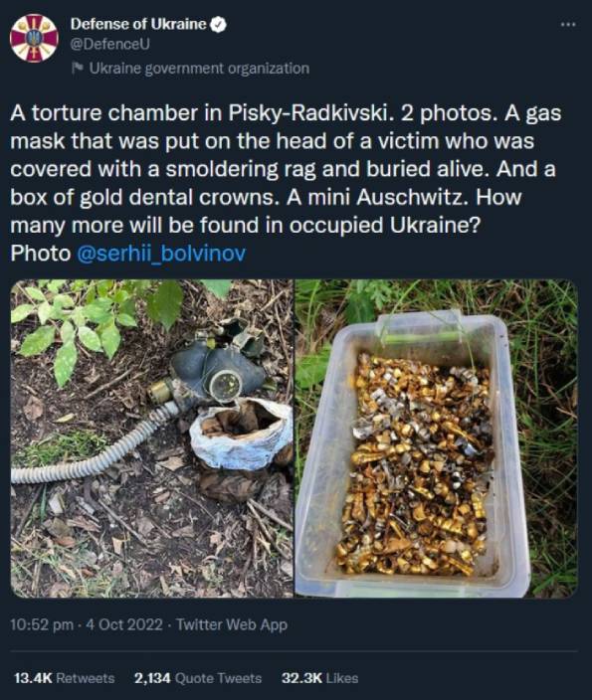Screen dimensions: 592x700
Task: Open the Defense of Ukraine profile avatar
Action: [34, 38]
